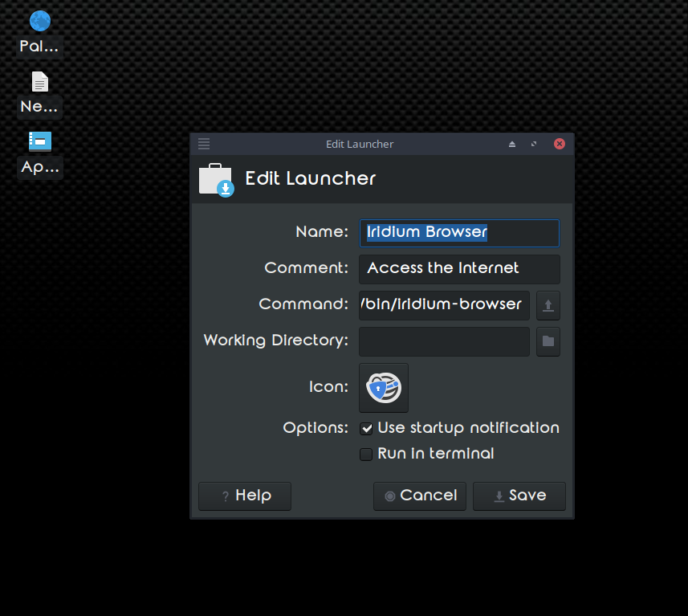688x616 pixels.
Task: Click the Ap... desktop label text
Action: pos(40,167)
